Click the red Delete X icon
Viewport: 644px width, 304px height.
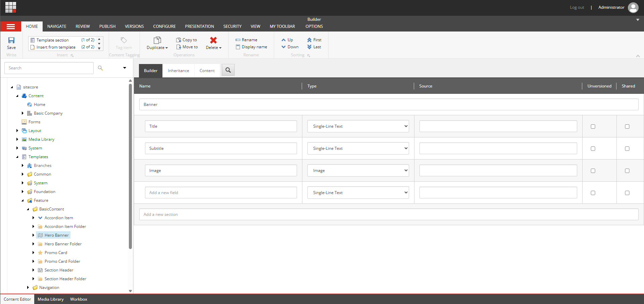213,40
